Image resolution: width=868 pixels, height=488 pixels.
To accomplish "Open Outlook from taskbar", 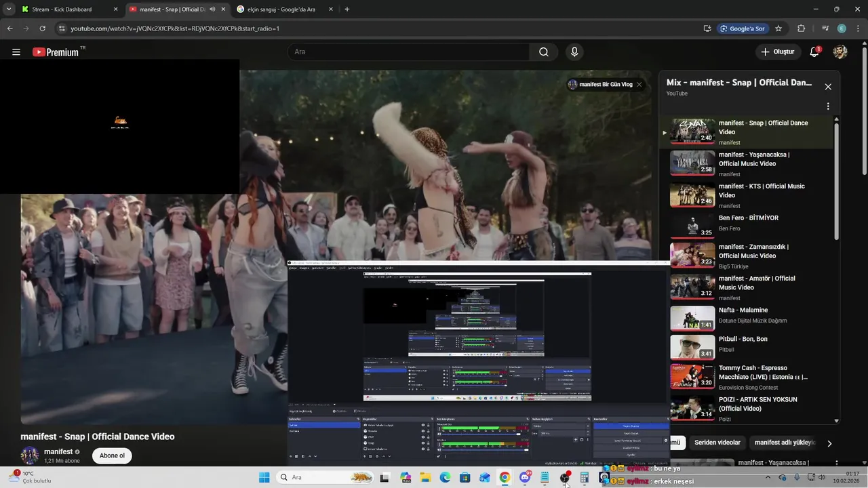I will pyautogui.click(x=485, y=477).
